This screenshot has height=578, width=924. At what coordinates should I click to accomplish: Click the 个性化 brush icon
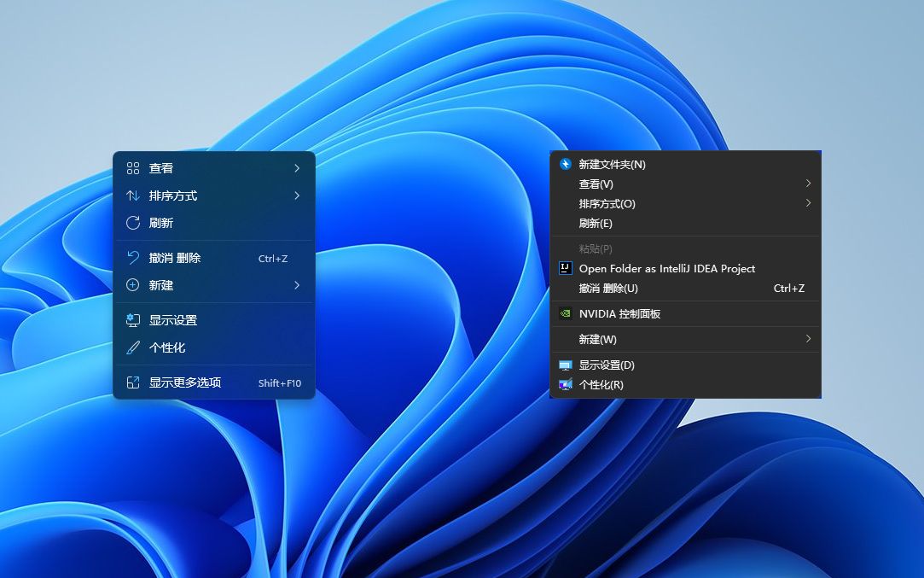click(x=133, y=347)
